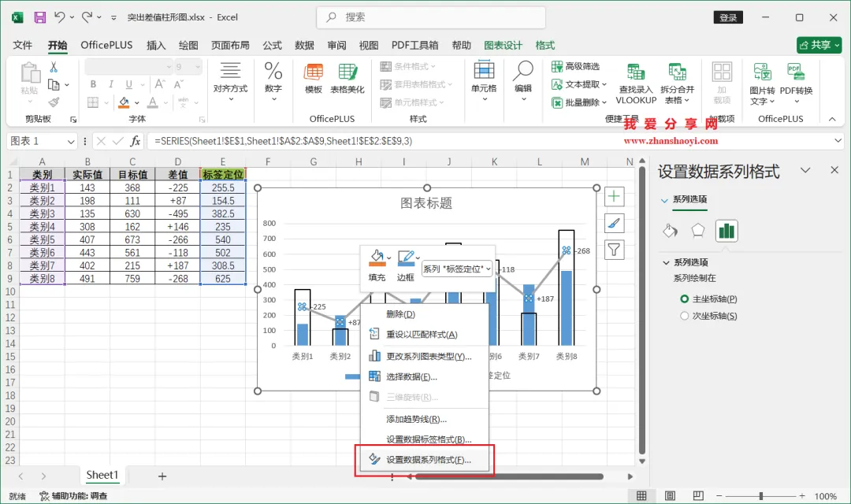Switch to Page Break Preview view

(x=698, y=496)
